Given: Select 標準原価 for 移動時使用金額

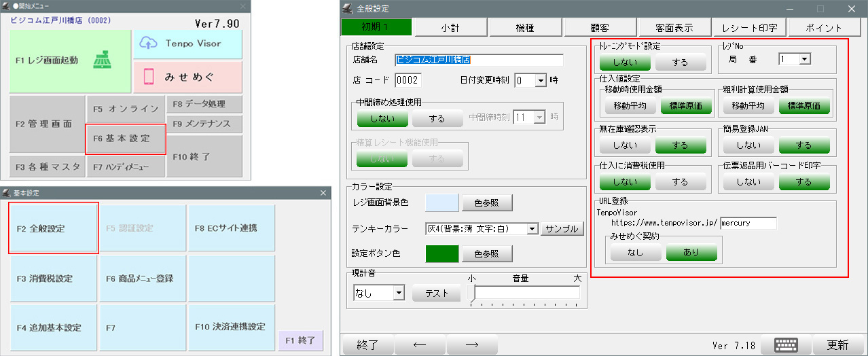Looking at the screenshot, I should 686,106.
